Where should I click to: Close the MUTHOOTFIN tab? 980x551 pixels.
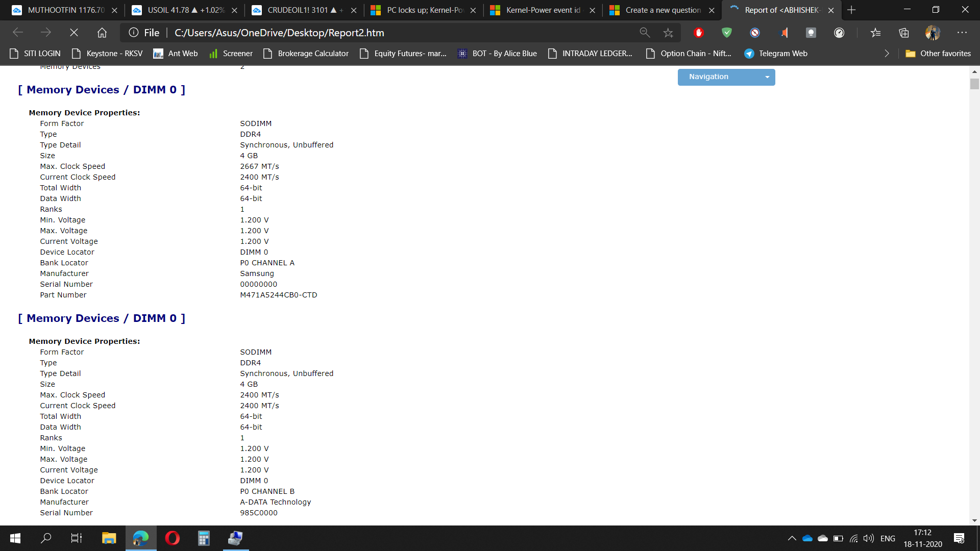[114, 10]
